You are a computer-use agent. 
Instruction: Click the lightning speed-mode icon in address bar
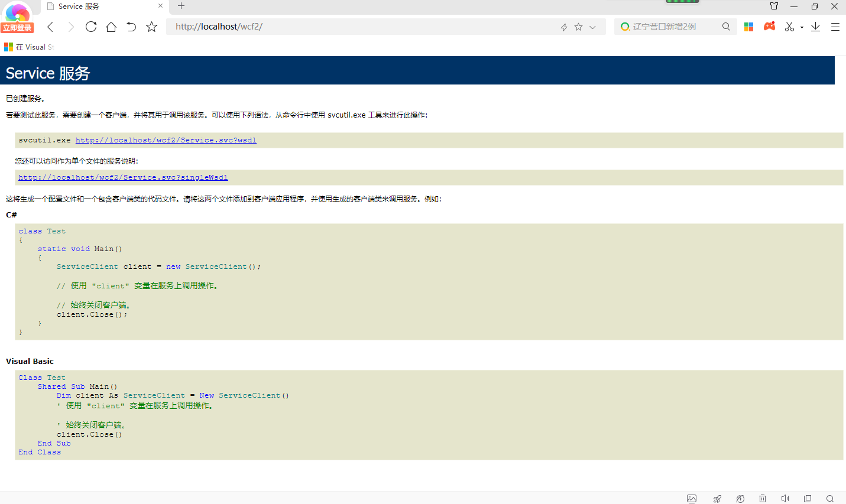(564, 27)
